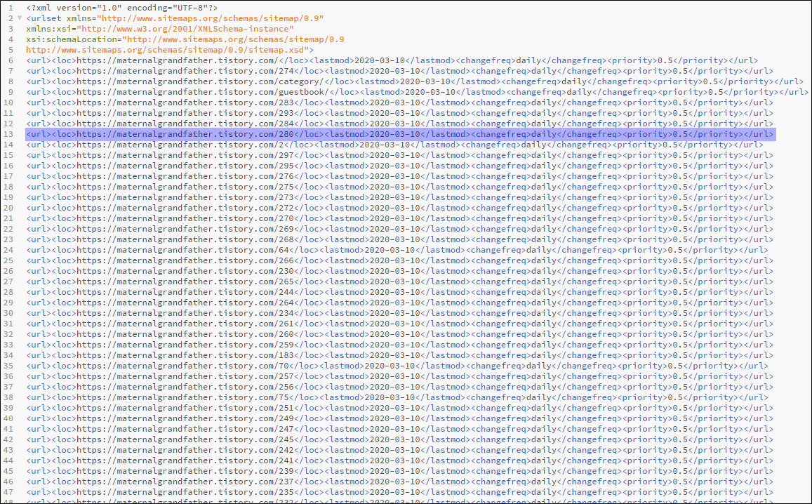The image size is (812, 504).
Task: Select the entry for tistory.com/259
Action: point(400,345)
